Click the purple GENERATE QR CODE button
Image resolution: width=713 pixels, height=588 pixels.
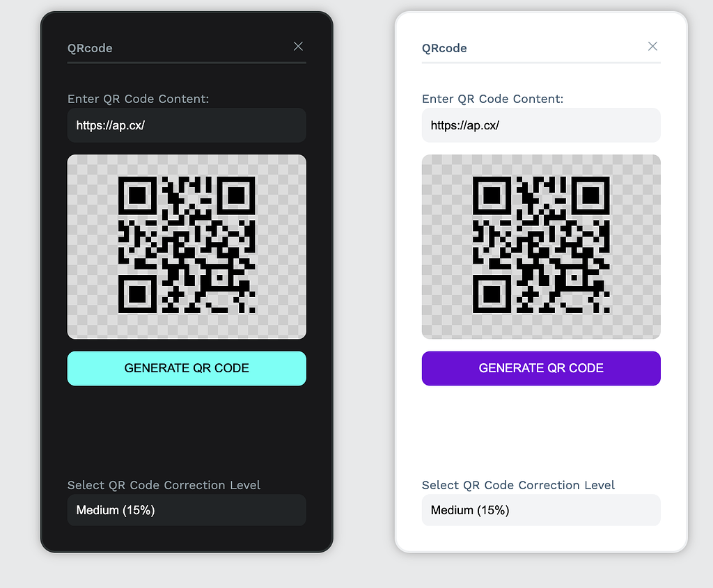pyautogui.click(x=541, y=368)
